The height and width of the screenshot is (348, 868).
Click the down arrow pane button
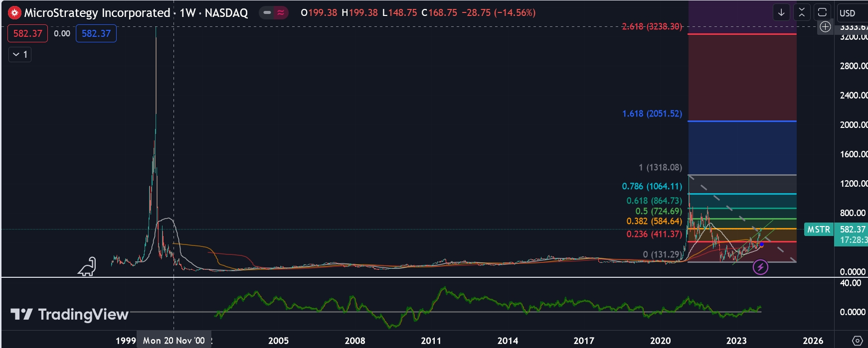pos(781,12)
